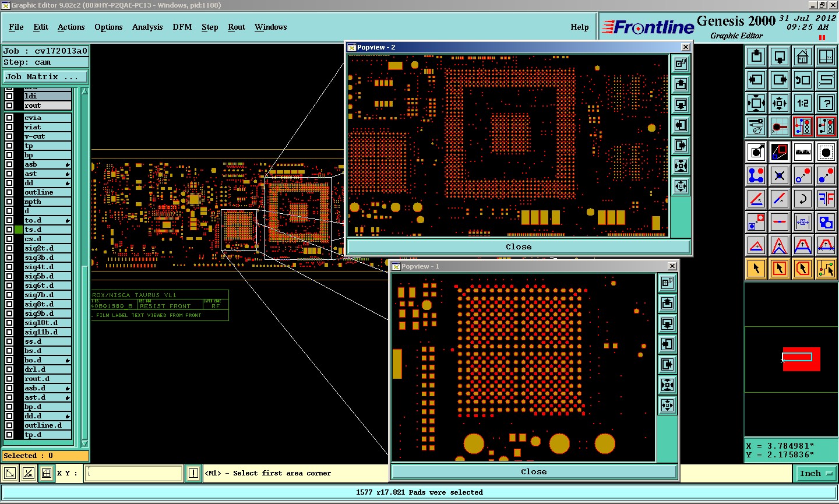
Task: Select the bo.d layer name
Action: pos(47,360)
